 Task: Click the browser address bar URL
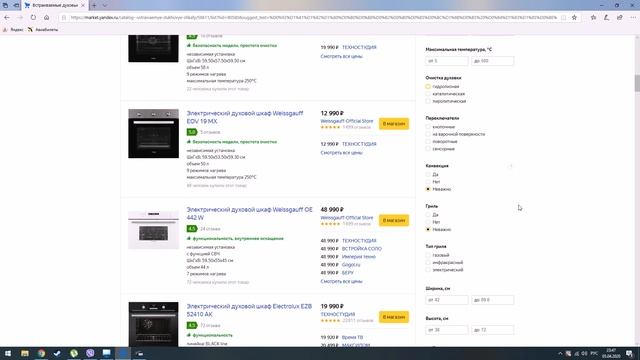tap(313, 18)
